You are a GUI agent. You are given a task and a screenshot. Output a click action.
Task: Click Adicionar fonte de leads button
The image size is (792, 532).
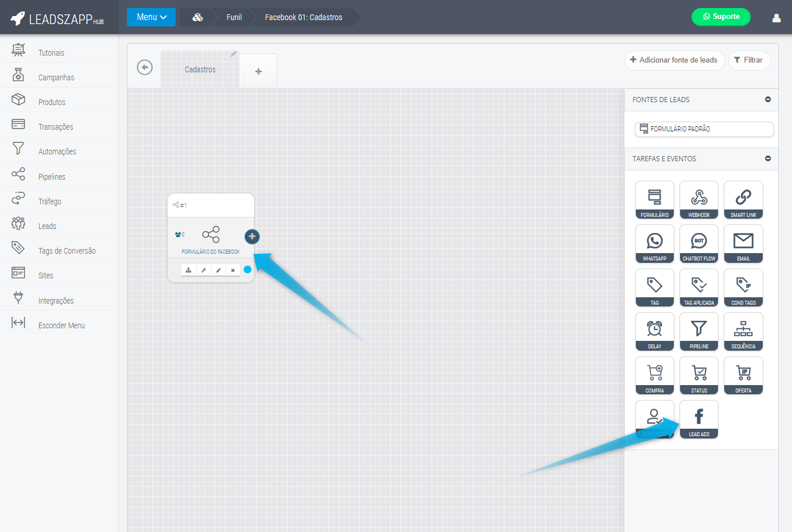tap(674, 60)
